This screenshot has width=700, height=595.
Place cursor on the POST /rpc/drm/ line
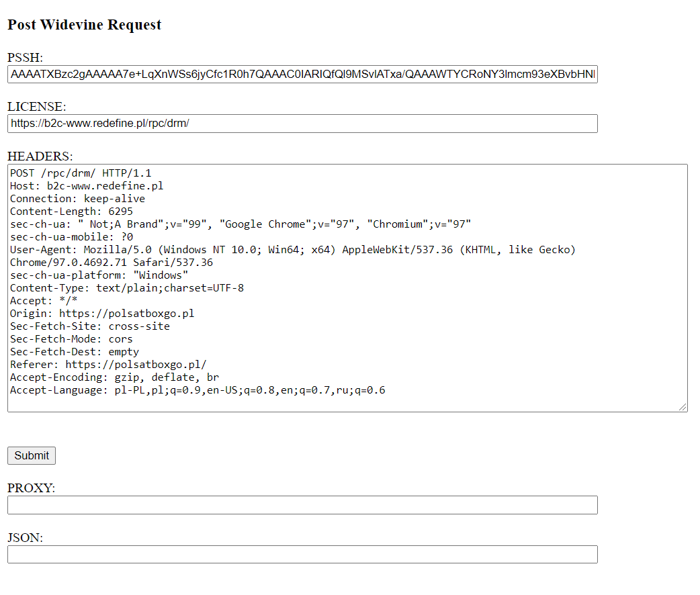click(81, 173)
